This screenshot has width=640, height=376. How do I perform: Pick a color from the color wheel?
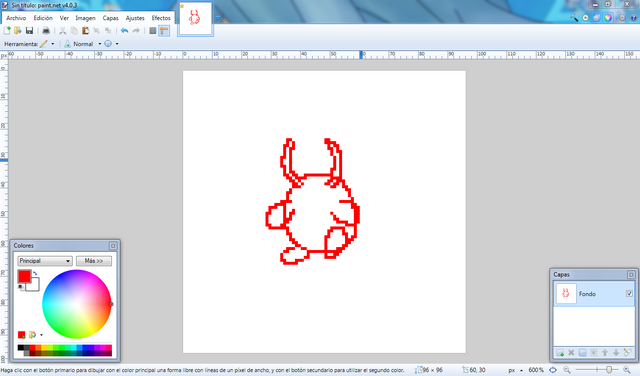point(77,304)
